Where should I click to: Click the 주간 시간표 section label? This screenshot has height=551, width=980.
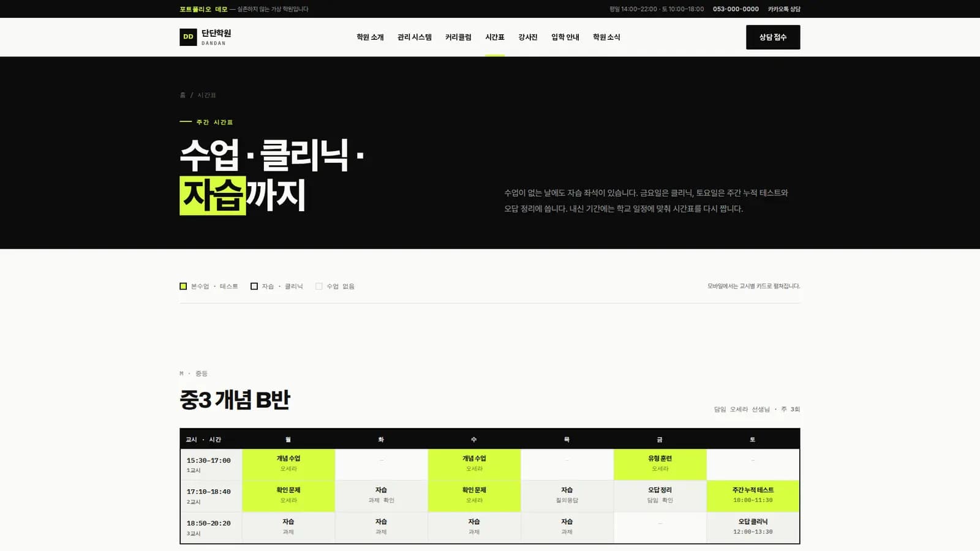(214, 122)
